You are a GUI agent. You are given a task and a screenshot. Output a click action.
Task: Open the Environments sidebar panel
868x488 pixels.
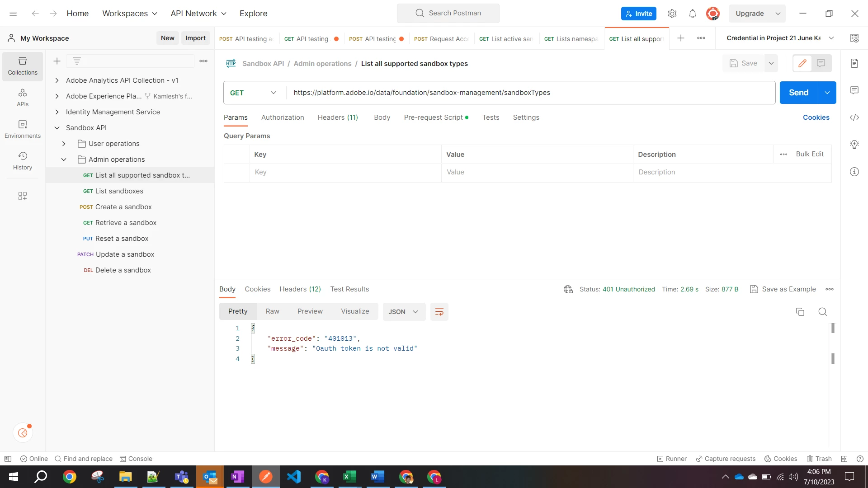pyautogui.click(x=23, y=129)
